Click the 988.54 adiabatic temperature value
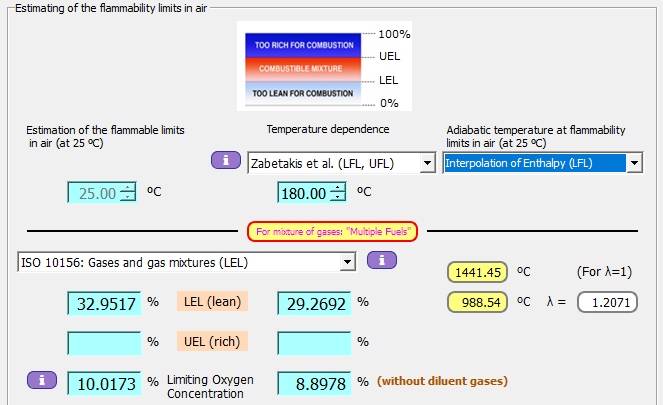Viewport: 663px width, 405px height. (x=476, y=301)
